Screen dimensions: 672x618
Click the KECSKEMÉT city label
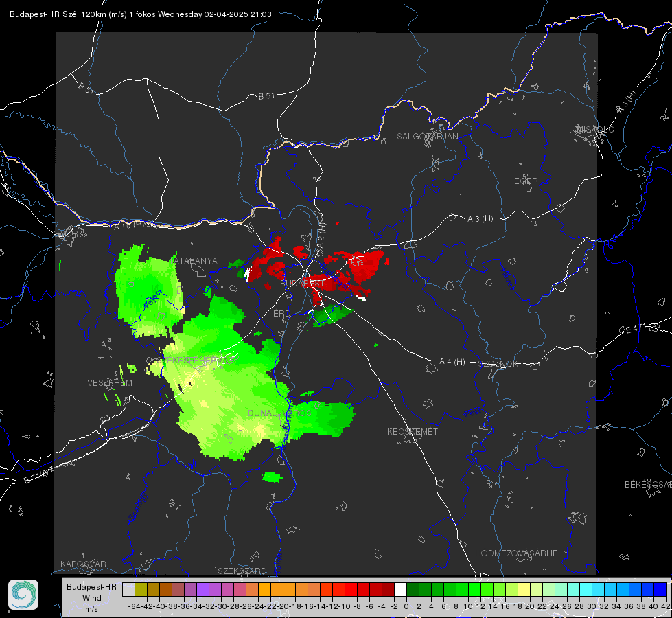coord(413,432)
